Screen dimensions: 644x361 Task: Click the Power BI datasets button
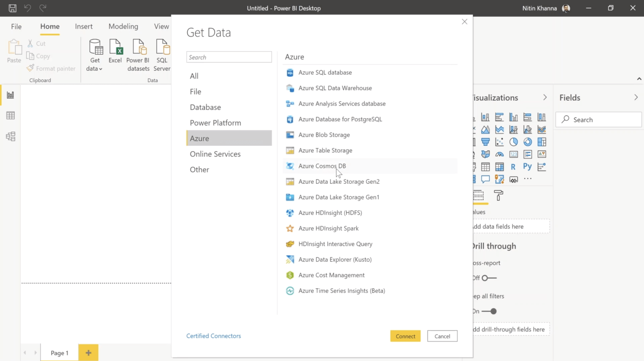tap(138, 55)
